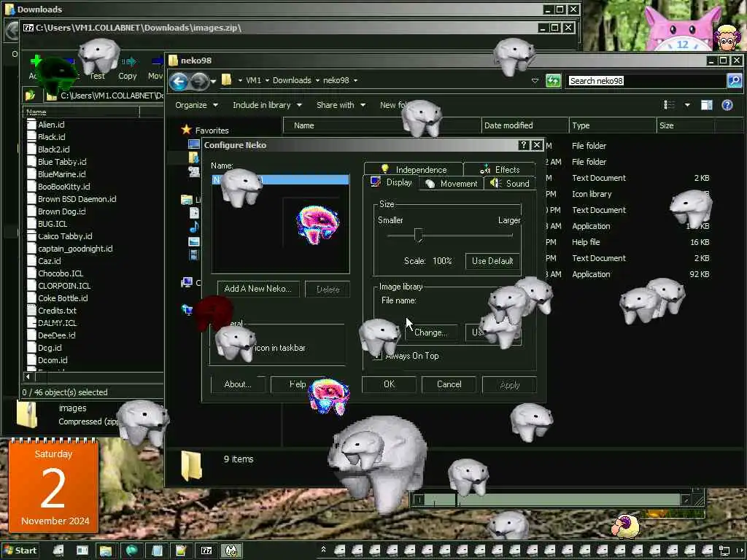747x560 pixels.
Task: Confirm with the OK button
Action: (389, 384)
